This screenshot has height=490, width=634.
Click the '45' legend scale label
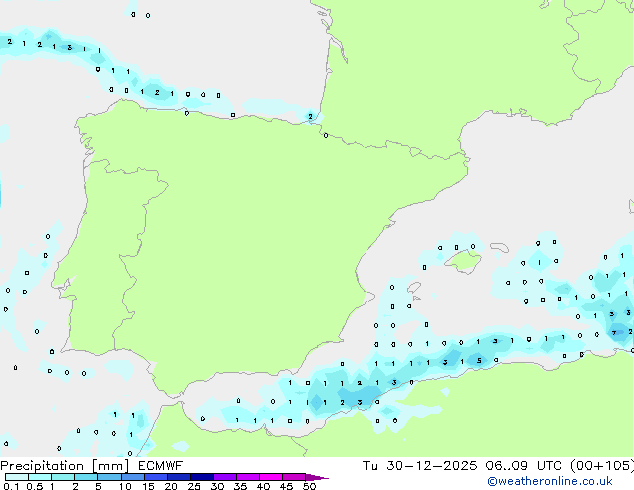point(286,486)
